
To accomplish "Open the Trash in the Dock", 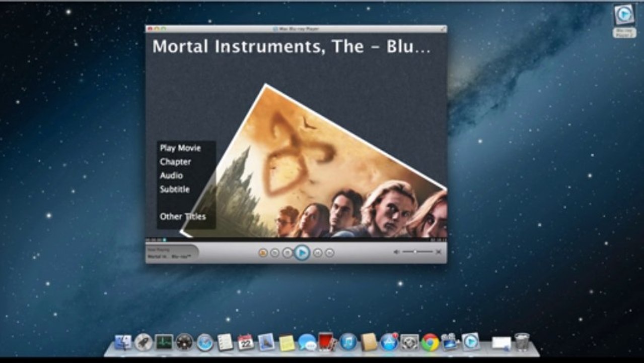I will (522, 342).
